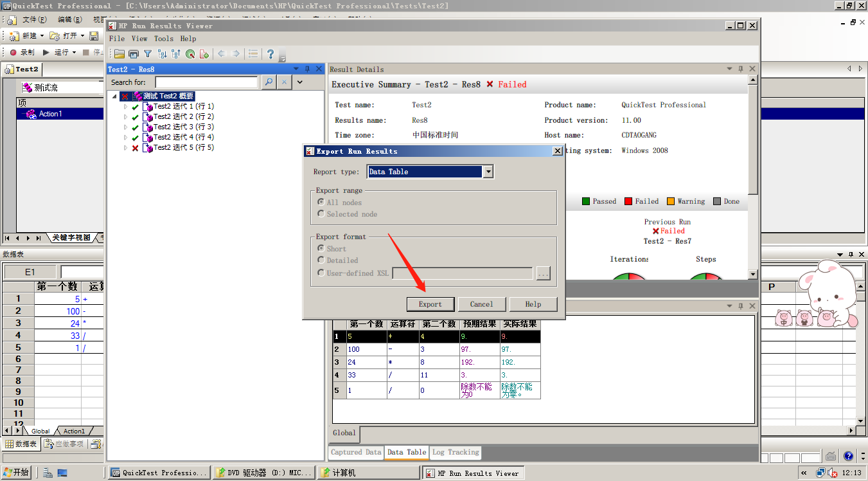
Task: Click the User-defined XSL path field
Action: point(463,273)
